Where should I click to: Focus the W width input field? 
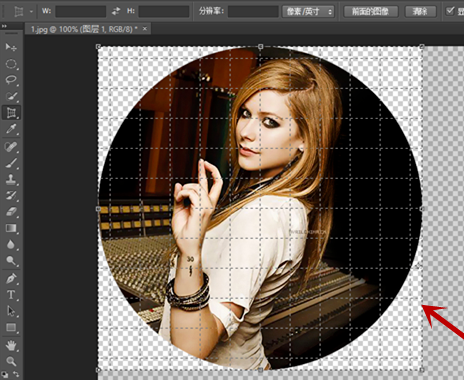80,11
